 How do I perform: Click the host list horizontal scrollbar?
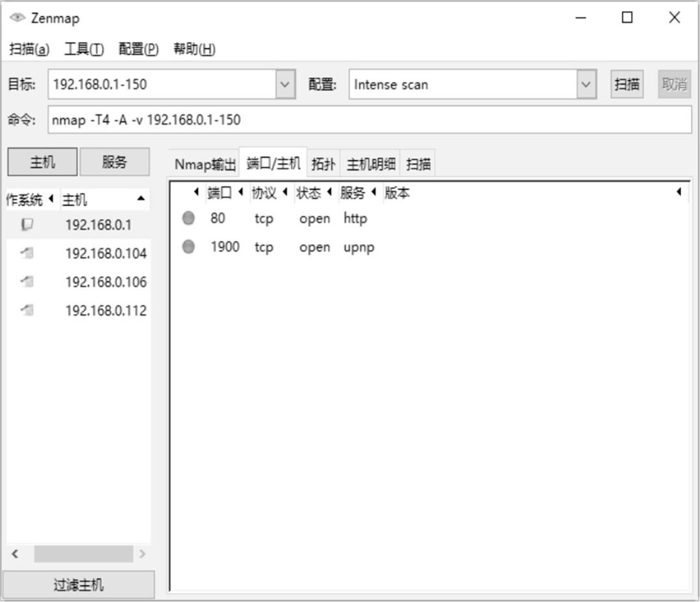(x=83, y=554)
